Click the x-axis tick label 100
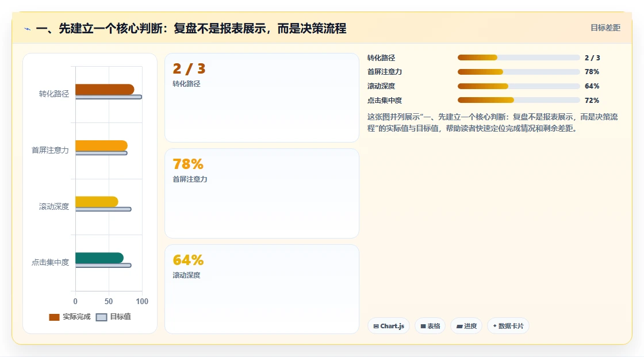The width and height of the screenshot is (644, 357). 142,302
